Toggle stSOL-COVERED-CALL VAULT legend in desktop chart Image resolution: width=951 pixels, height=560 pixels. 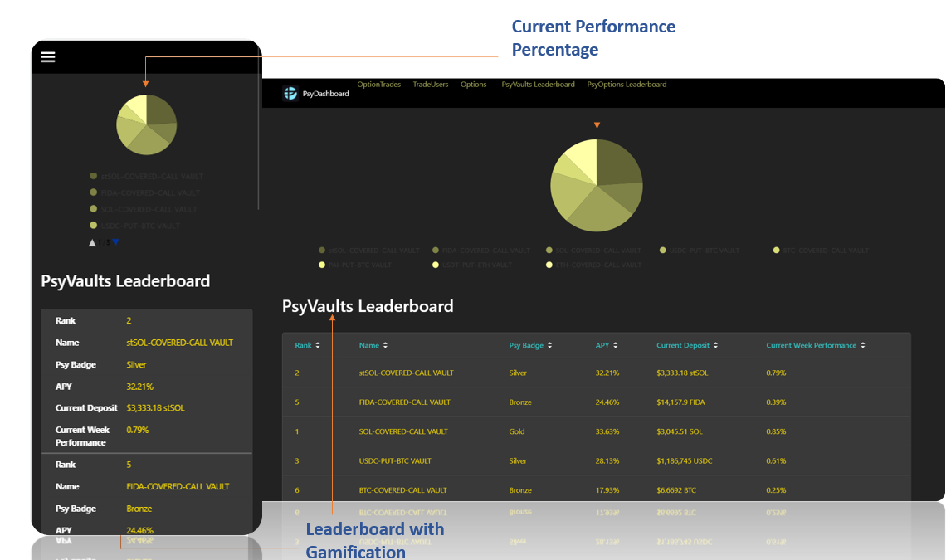(368, 251)
